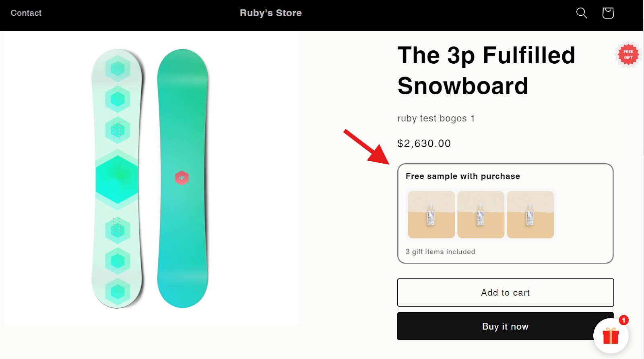Click the notification count badge on gift widget

(623, 320)
